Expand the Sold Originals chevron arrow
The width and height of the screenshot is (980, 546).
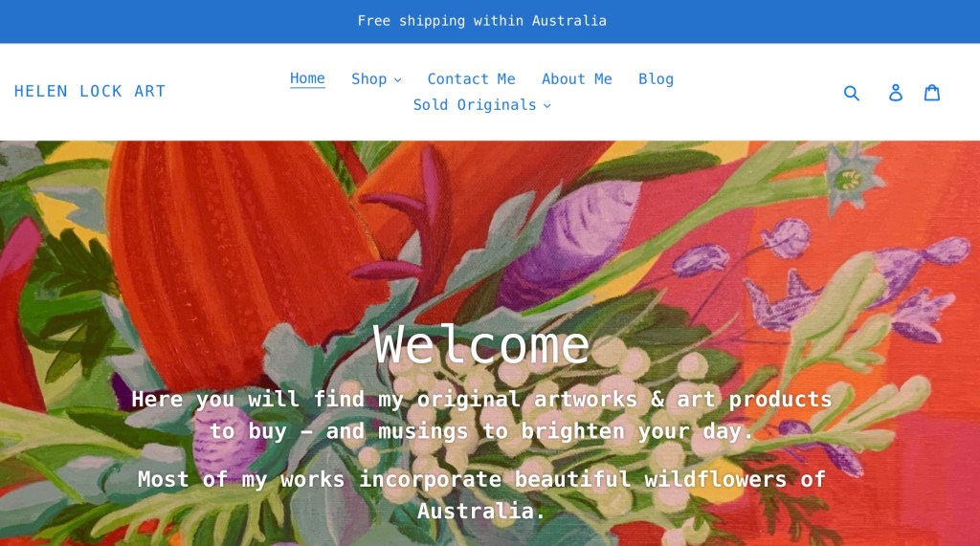pyautogui.click(x=546, y=105)
